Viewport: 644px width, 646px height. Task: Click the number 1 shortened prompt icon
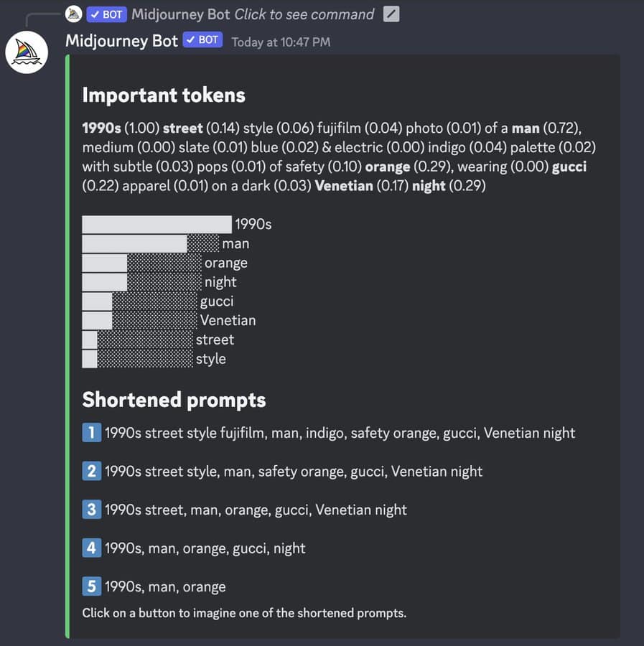[91, 433]
